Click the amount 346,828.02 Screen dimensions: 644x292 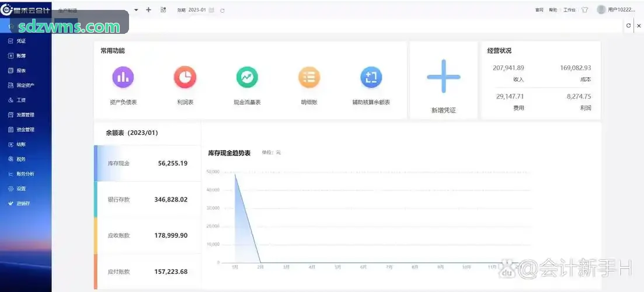point(171,200)
